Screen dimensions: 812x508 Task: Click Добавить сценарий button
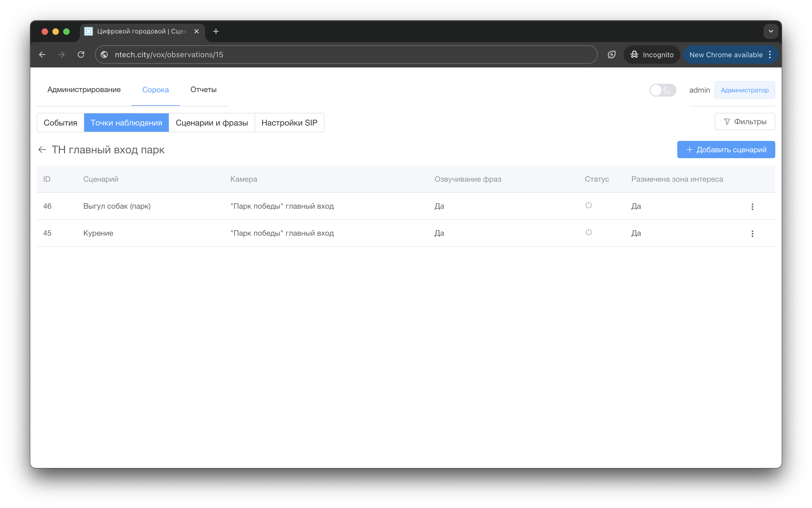point(726,150)
